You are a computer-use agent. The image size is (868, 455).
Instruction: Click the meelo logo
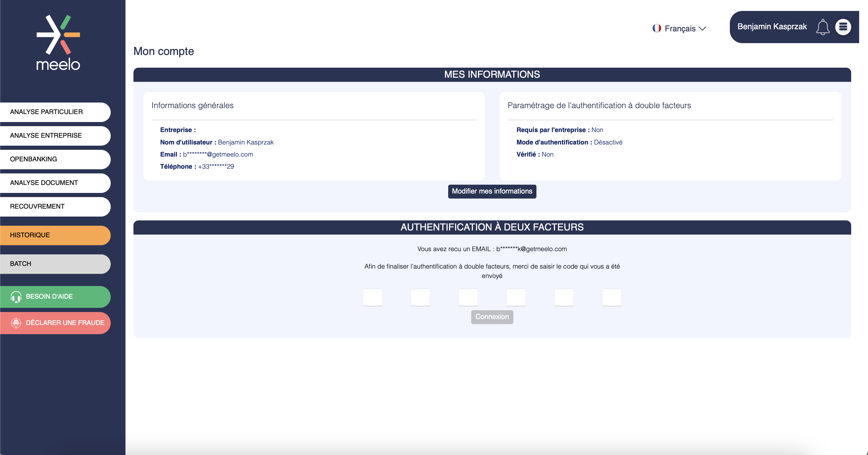[58, 43]
